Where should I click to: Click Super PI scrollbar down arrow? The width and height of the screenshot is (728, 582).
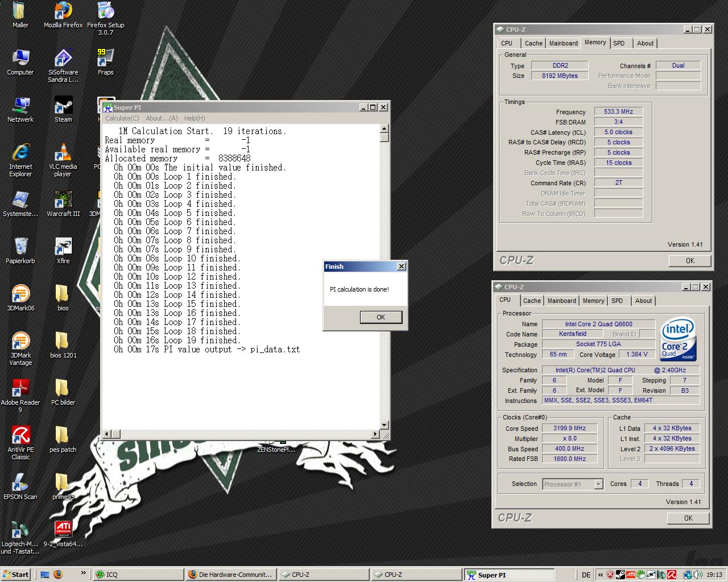[x=384, y=425]
